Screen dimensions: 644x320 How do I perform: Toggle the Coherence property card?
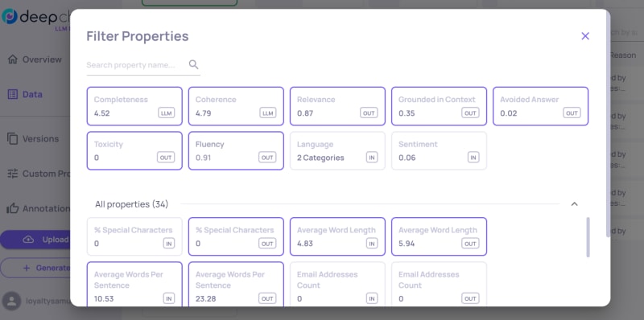236,106
